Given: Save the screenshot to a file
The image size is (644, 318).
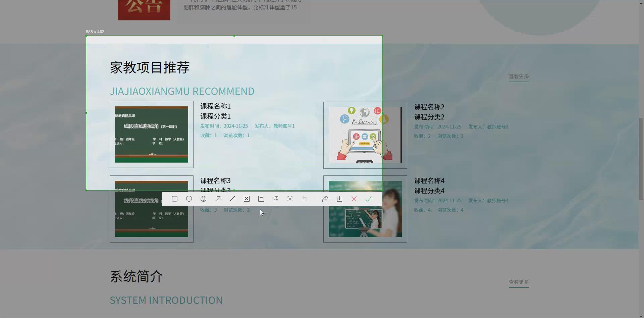Looking at the screenshot, I should (x=339, y=199).
